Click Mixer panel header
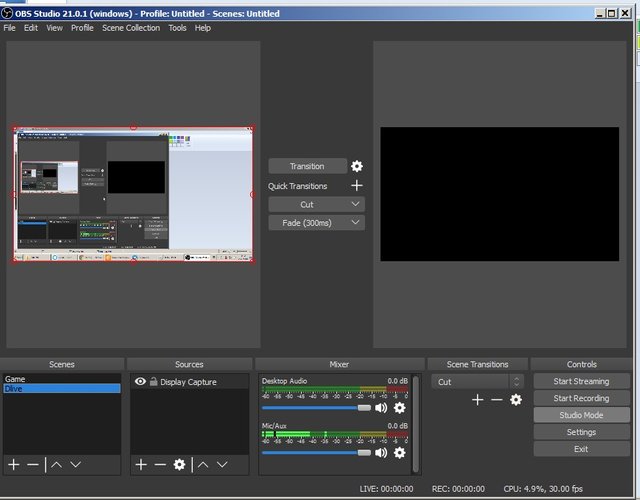Screen dimensions: 640x500 (x=339, y=364)
